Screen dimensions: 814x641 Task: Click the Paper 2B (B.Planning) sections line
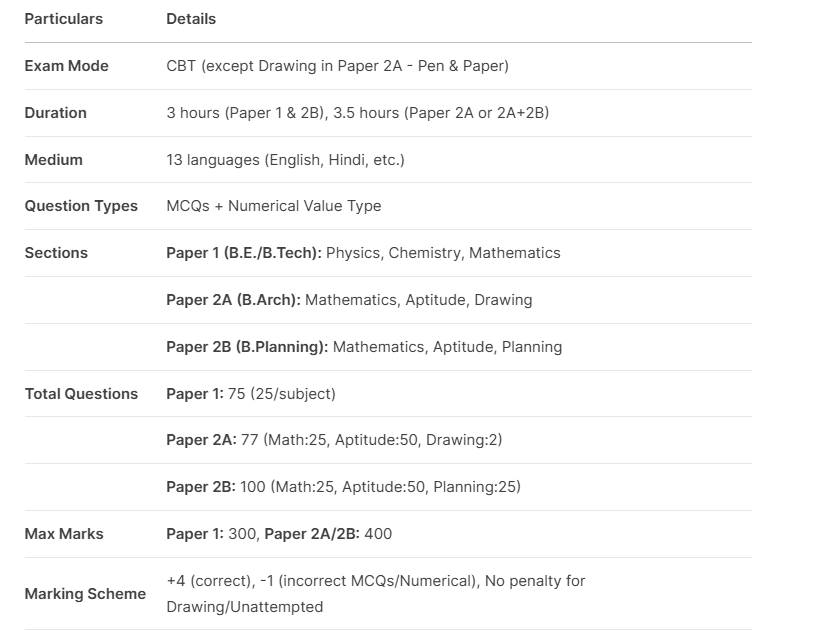[x=364, y=347]
